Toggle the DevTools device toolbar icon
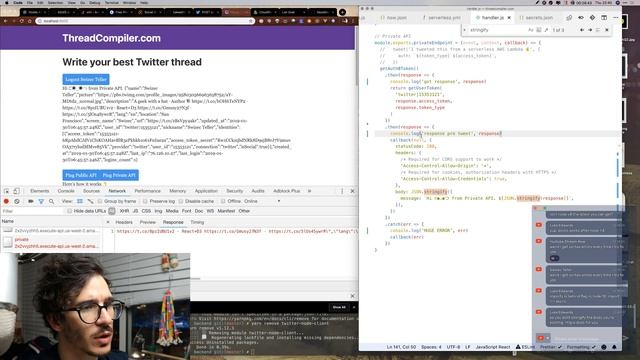Viewport: 640px width, 360px height. 16,191
